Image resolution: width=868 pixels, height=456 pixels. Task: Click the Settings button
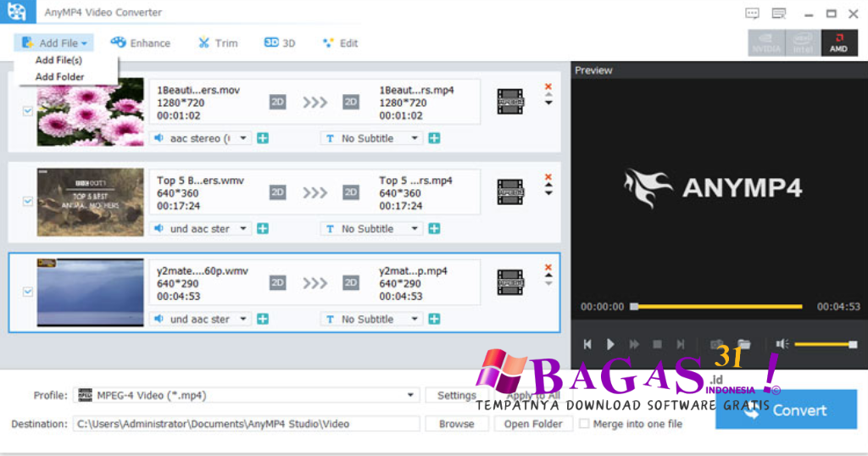[x=457, y=395]
